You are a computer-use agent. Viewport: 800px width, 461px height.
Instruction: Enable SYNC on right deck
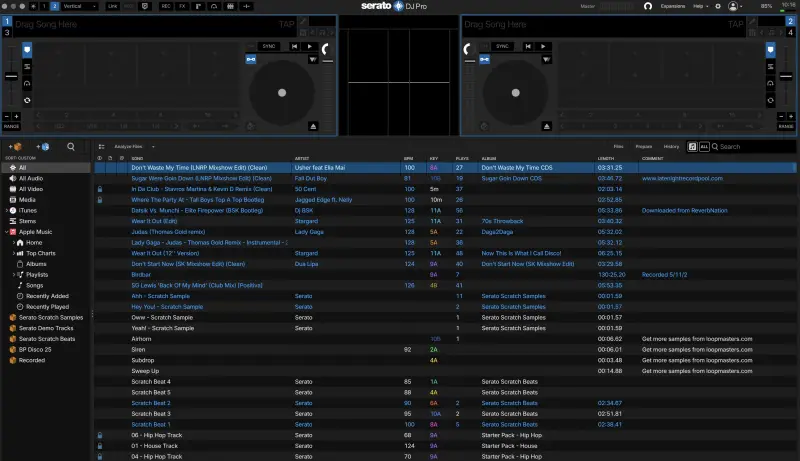click(x=502, y=46)
